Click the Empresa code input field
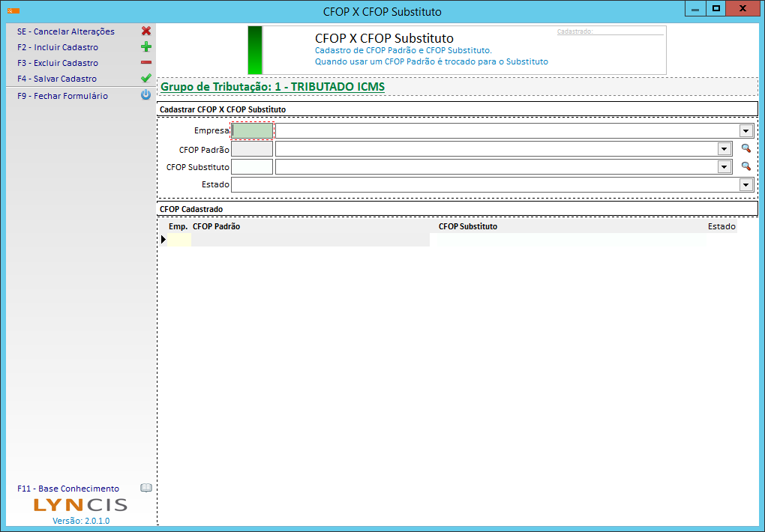765x532 pixels. (x=253, y=131)
